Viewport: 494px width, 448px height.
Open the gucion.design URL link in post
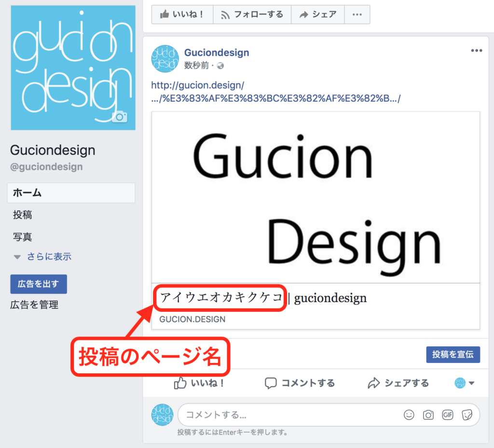(x=198, y=86)
